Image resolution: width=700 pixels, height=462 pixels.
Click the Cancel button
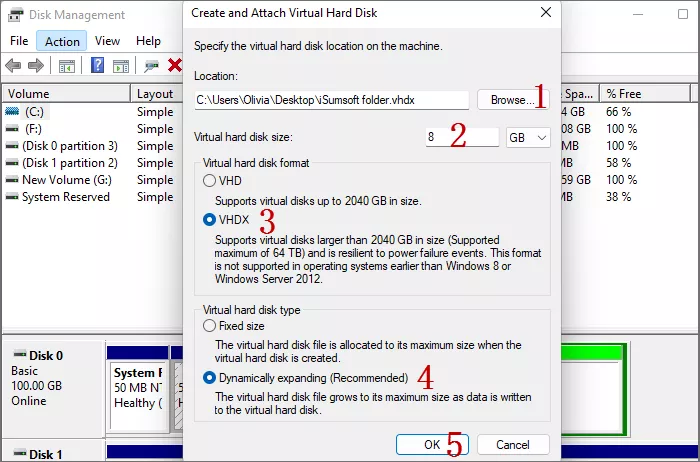point(512,445)
